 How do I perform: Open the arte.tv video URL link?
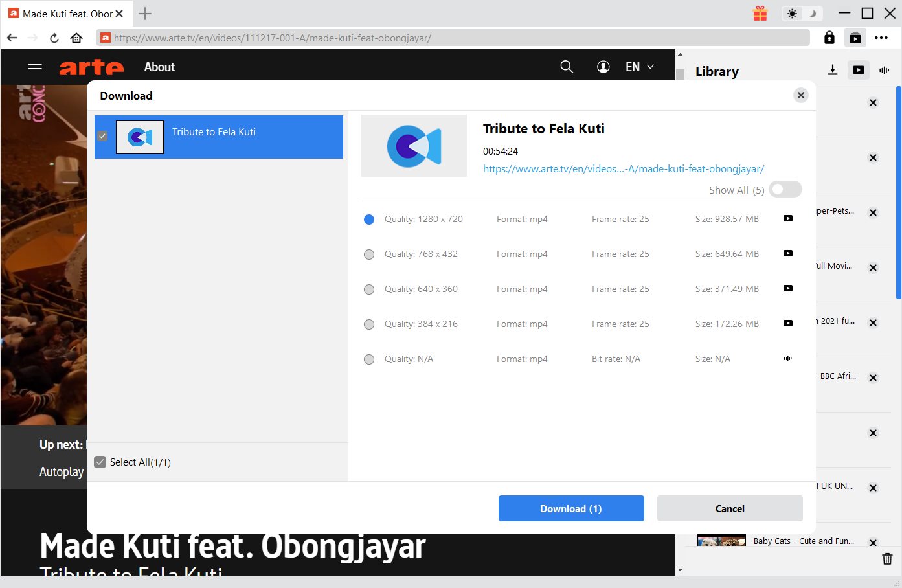point(623,168)
